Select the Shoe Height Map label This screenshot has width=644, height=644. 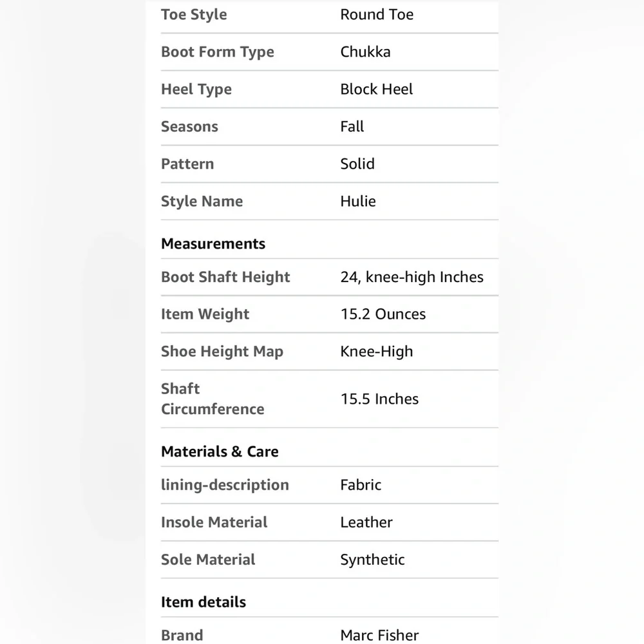click(x=222, y=352)
